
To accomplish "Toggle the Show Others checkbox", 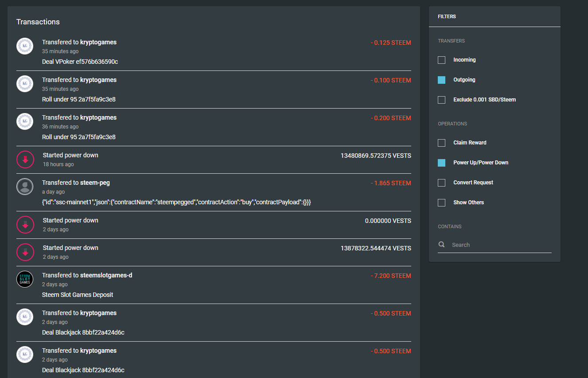I will tap(441, 203).
